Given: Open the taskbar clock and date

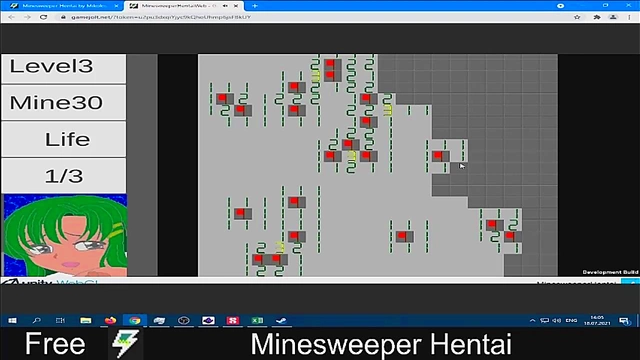Looking at the screenshot, I should tap(597, 320).
